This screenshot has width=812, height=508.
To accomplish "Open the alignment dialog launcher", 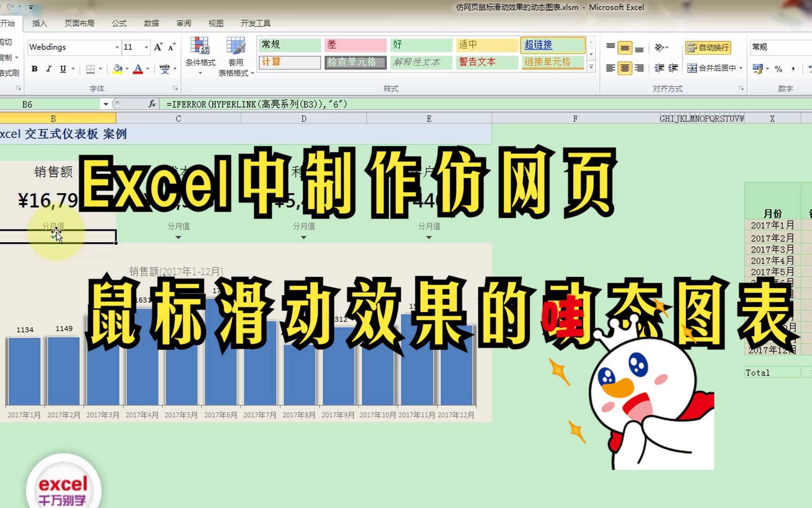I will 741,88.
